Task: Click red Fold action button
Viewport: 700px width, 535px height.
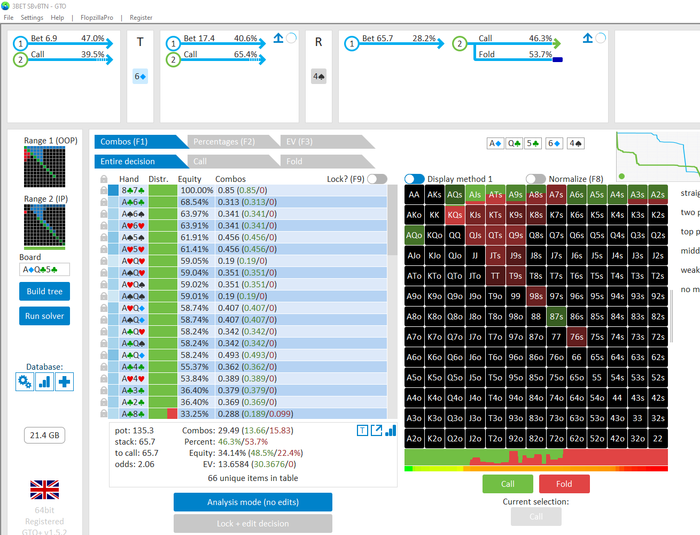Action: [x=564, y=484]
